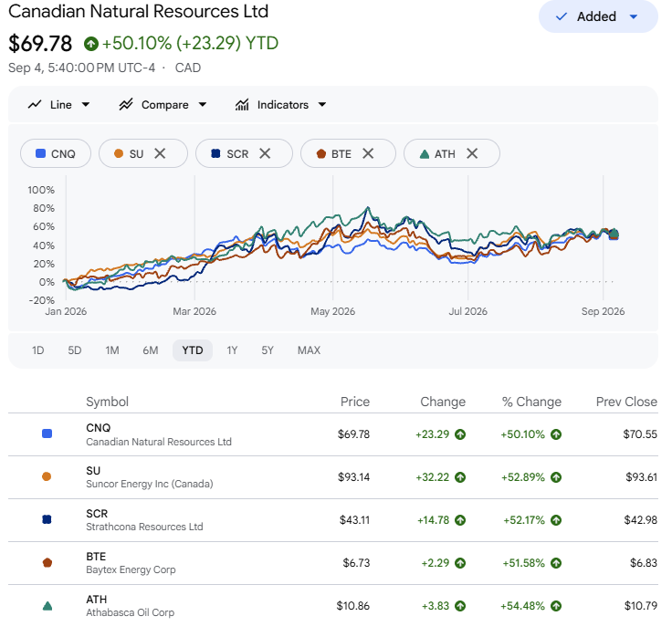This screenshot has height=637, width=672.
Task: Click the Price column header
Action: click(x=355, y=402)
